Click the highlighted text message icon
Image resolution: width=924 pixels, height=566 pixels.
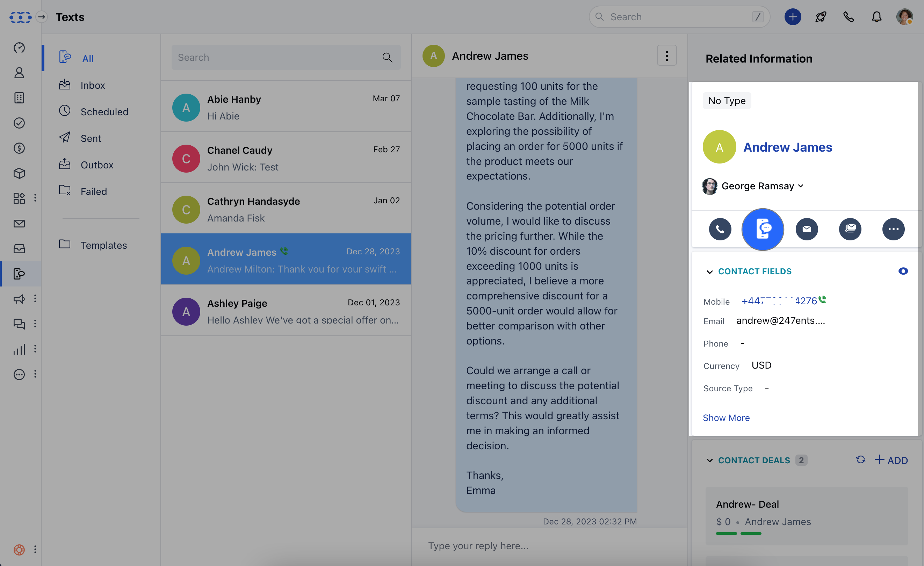click(763, 228)
